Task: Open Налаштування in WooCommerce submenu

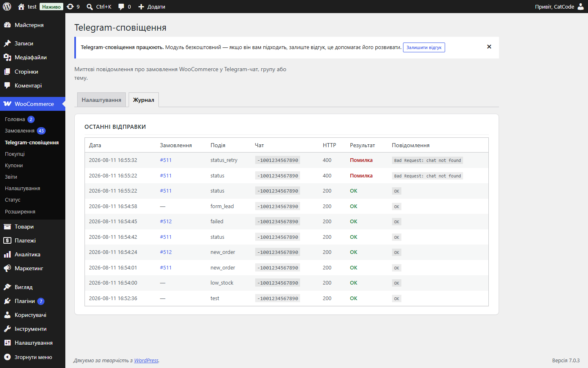Action: click(22, 188)
